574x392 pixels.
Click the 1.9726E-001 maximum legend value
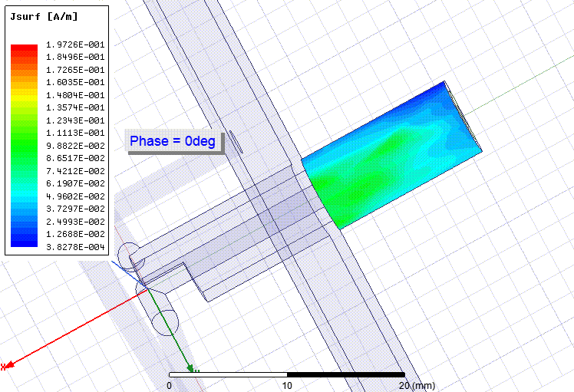coord(75,44)
